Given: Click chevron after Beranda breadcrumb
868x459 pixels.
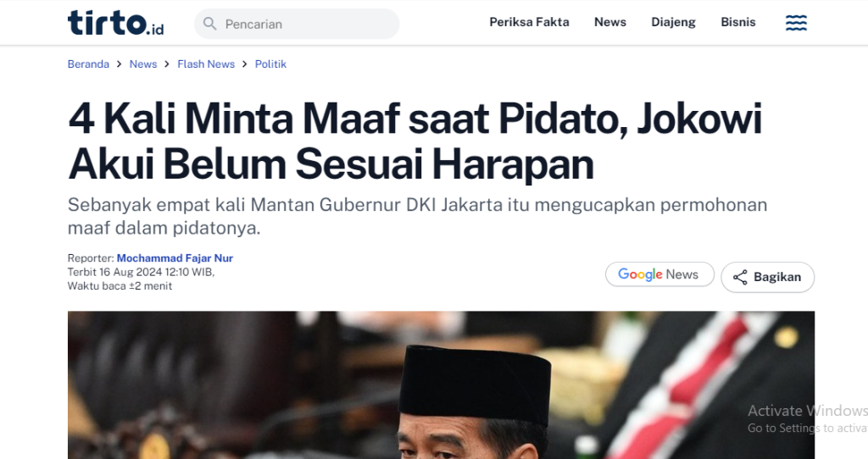Looking at the screenshot, I should [x=119, y=64].
